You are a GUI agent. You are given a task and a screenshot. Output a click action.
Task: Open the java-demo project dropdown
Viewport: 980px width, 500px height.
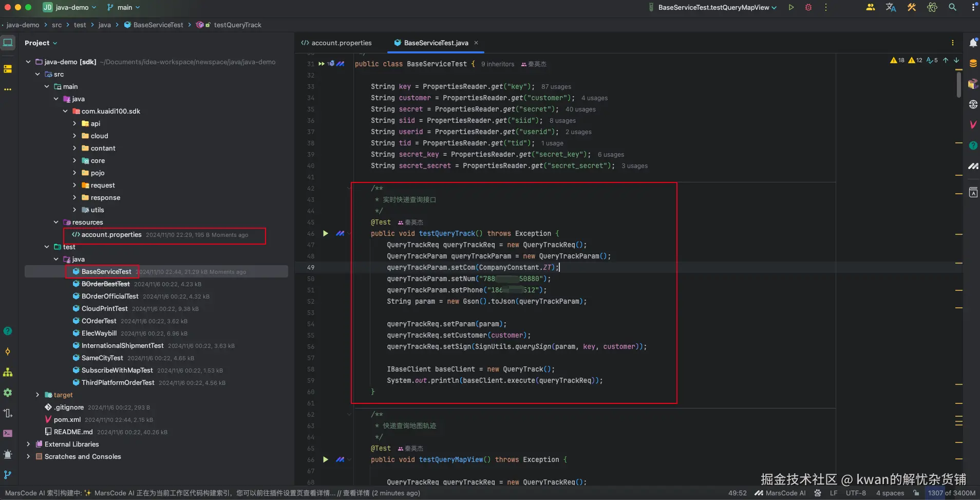70,7
